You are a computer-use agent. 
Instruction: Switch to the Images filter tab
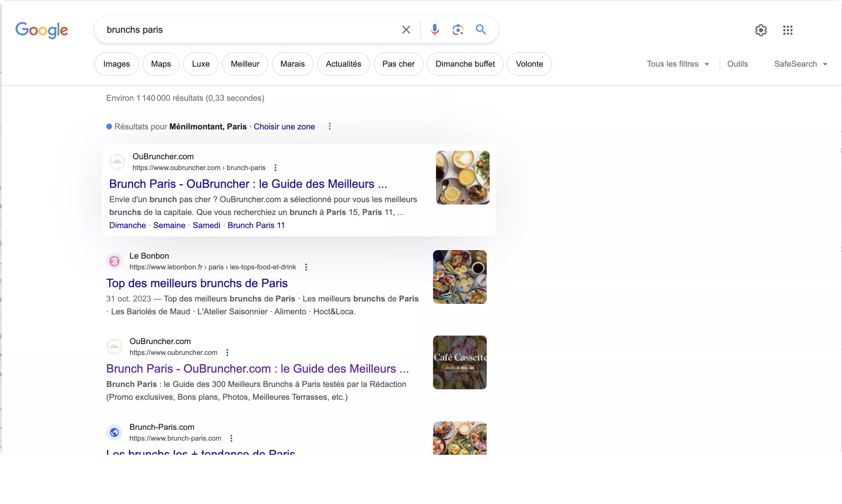pos(116,64)
